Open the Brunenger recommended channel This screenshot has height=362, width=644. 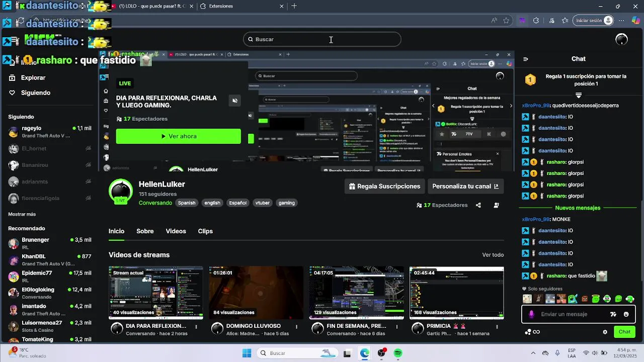point(50,243)
